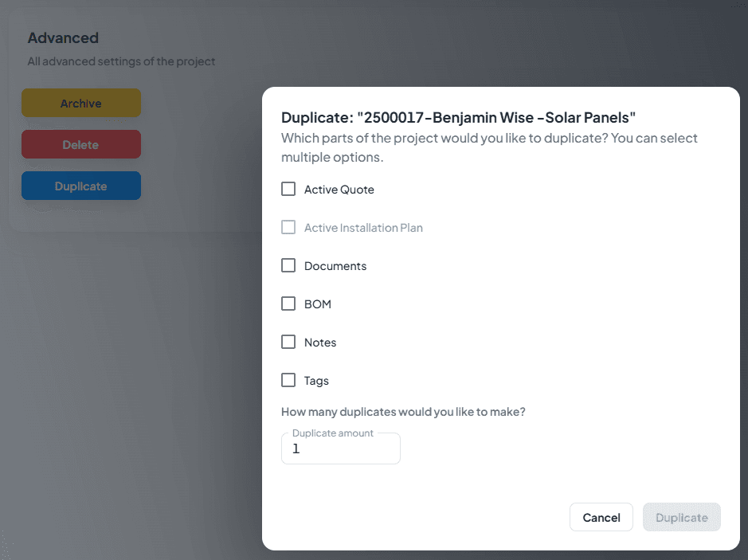Image resolution: width=748 pixels, height=560 pixels.
Task: Focus the Duplicate amount input field
Action: coord(341,448)
